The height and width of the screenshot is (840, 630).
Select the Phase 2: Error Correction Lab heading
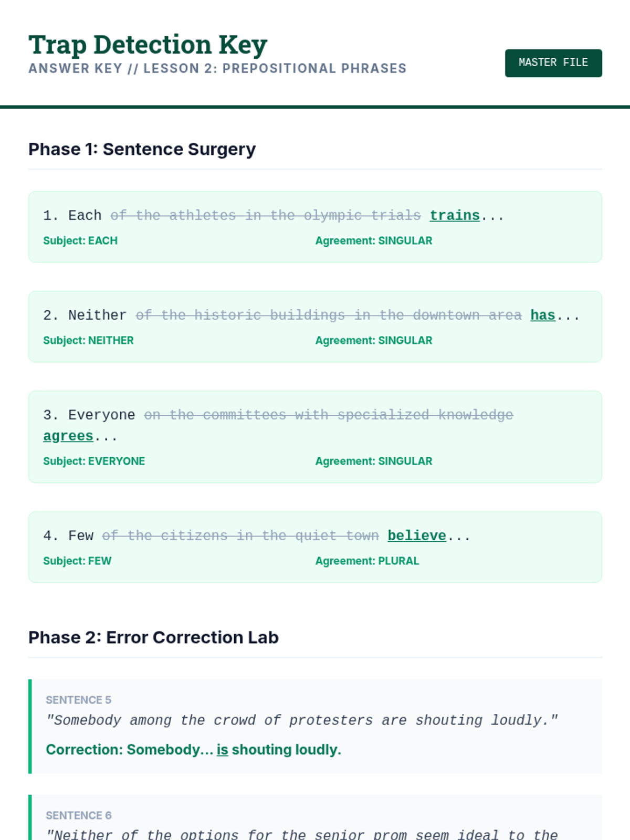coord(153,637)
